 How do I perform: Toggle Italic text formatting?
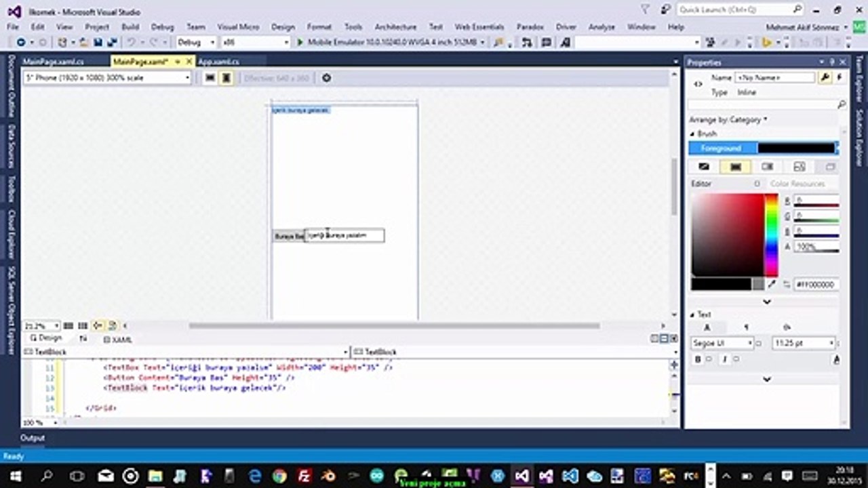pos(724,360)
